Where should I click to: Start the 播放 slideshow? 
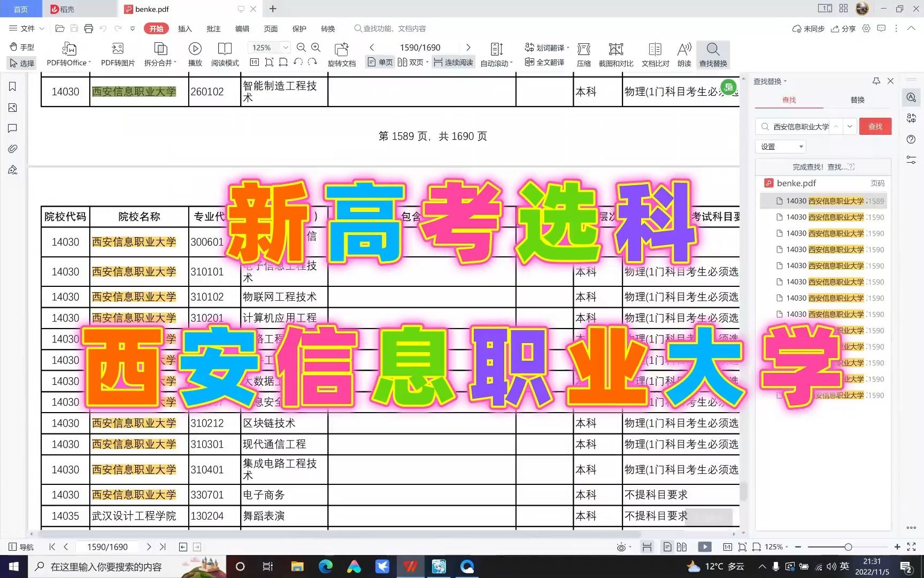click(x=195, y=55)
